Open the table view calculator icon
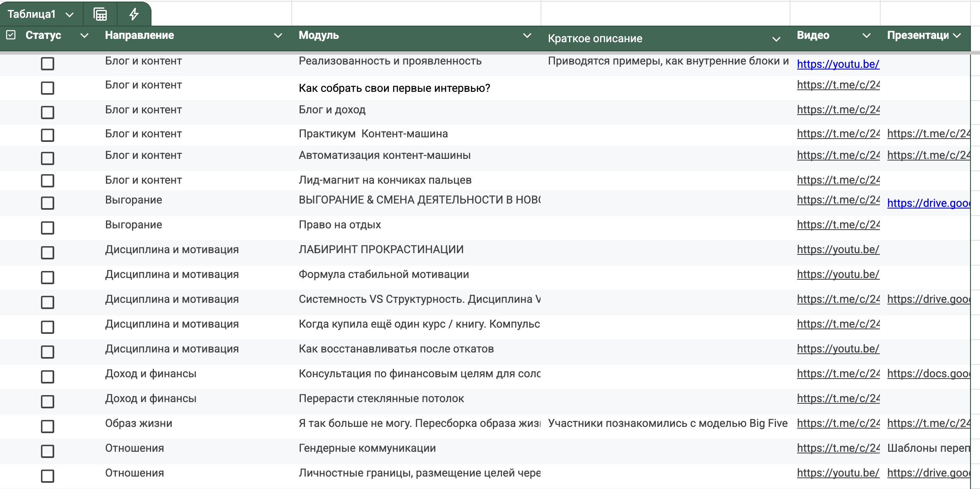 pos(100,14)
